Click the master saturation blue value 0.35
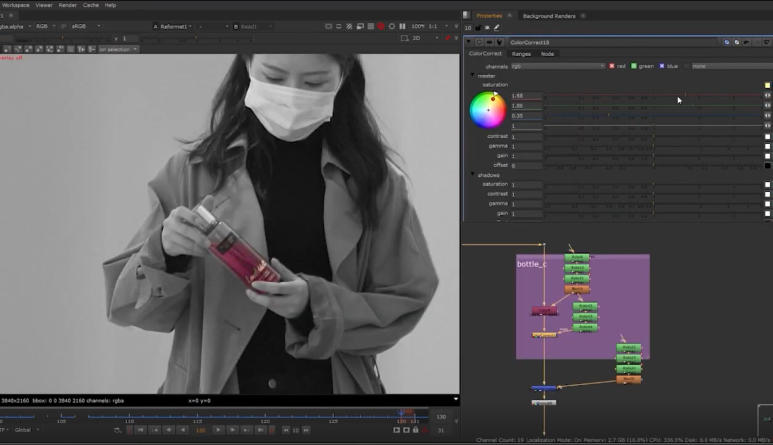 [x=526, y=116]
